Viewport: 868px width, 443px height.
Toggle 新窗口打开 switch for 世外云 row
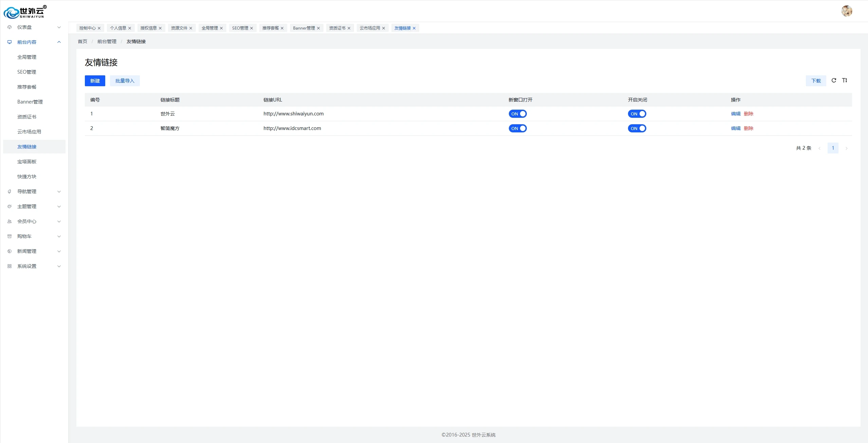(x=517, y=114)
